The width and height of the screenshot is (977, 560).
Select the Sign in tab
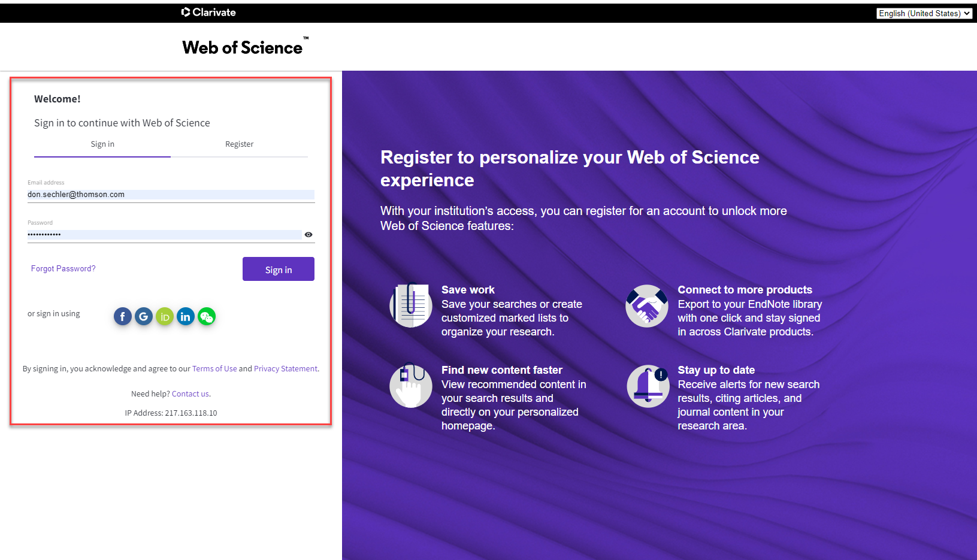click(102, 144)
